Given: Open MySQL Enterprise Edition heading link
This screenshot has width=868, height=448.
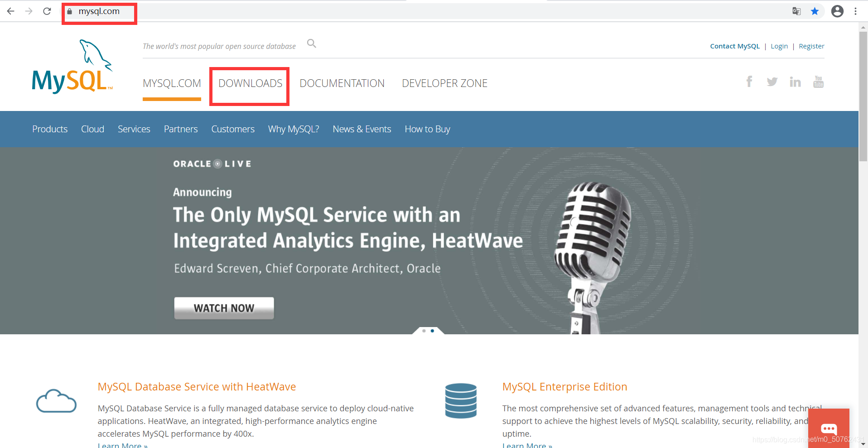Looking at the screenshot, I should (x=564, y=387).
